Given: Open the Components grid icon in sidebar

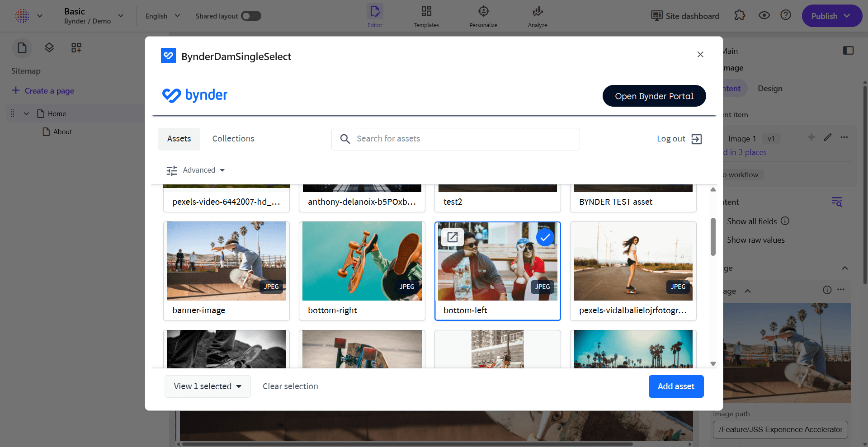Looking at the screenshot, I should point(76,48).
